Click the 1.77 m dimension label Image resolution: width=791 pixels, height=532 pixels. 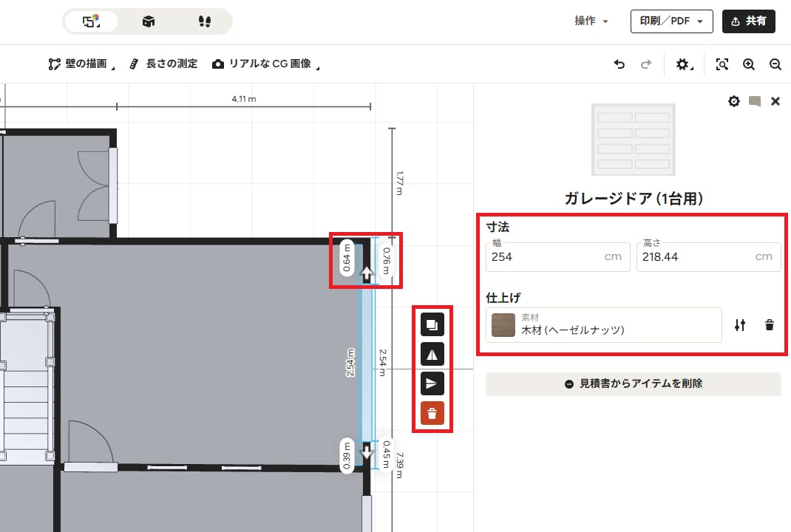click(x=399, y=183)
